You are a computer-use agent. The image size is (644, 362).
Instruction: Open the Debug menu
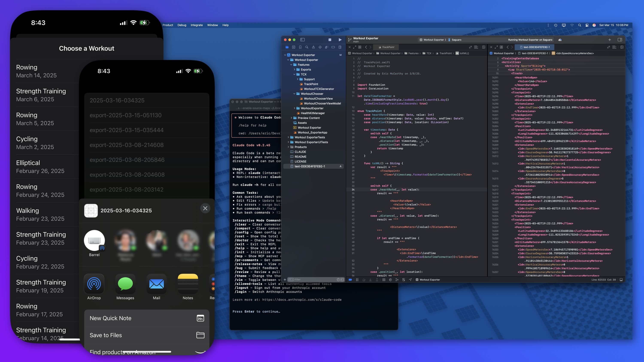pyautogui.click(x=182, y=25)
